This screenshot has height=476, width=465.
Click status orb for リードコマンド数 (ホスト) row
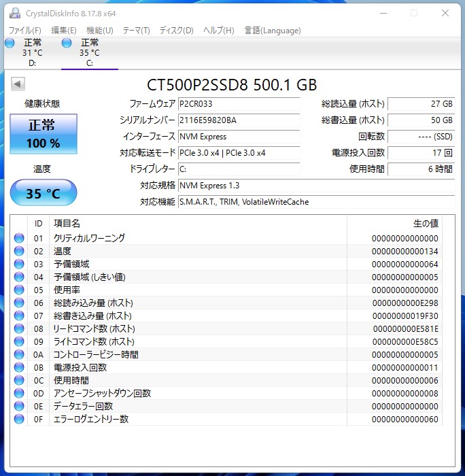19,328
